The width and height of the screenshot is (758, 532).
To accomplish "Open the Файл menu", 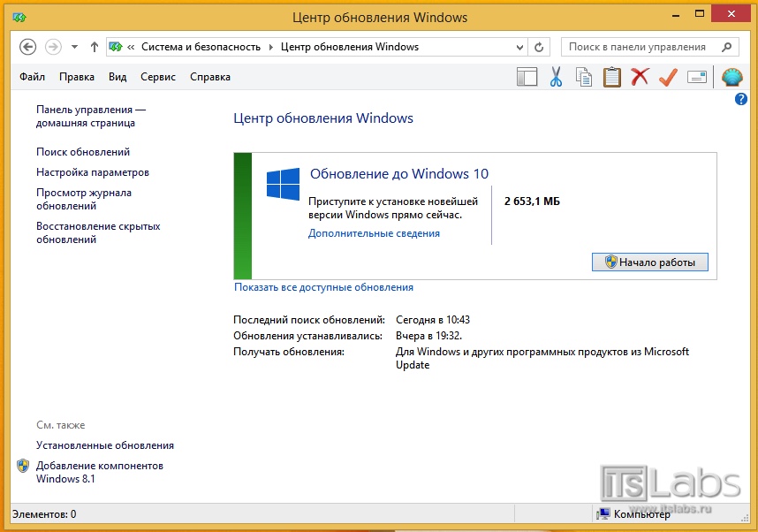I will point(32,77).
